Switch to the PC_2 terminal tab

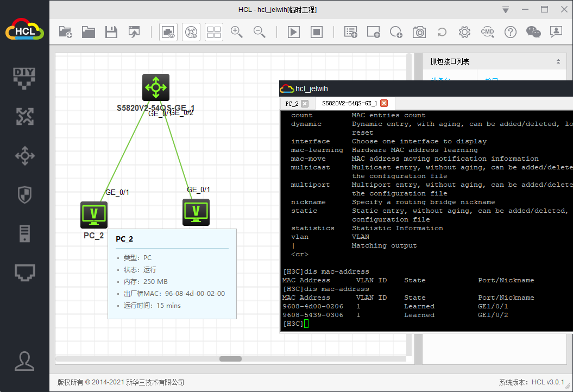[292, 103]
